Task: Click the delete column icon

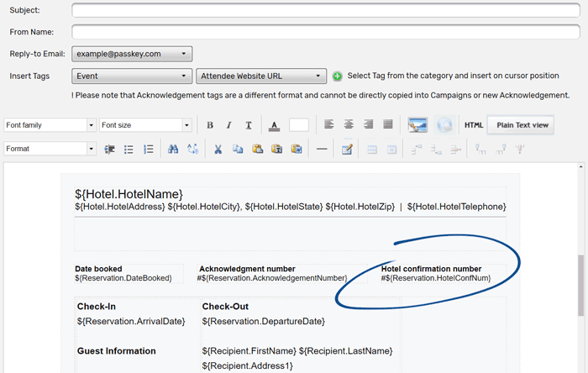Action: coord(520,150)
